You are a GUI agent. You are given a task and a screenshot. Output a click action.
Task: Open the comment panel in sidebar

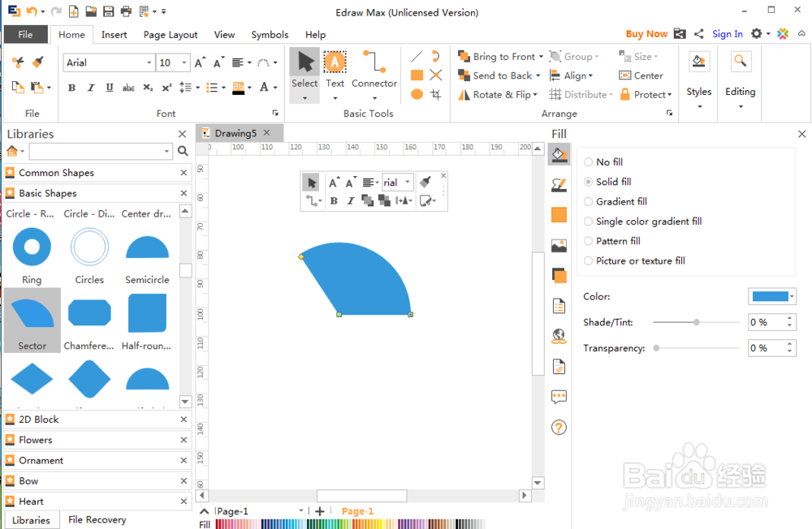click(x=559, y=397)
